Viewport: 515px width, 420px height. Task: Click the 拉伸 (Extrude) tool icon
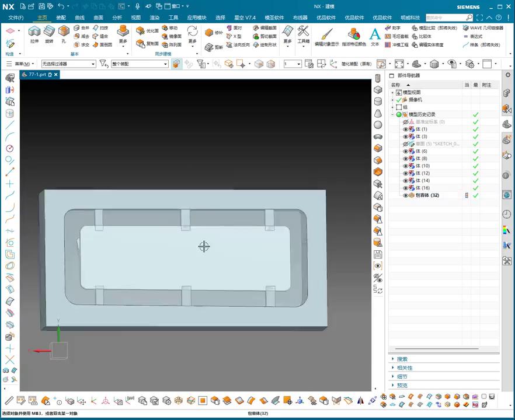click(x=34, y=32)
